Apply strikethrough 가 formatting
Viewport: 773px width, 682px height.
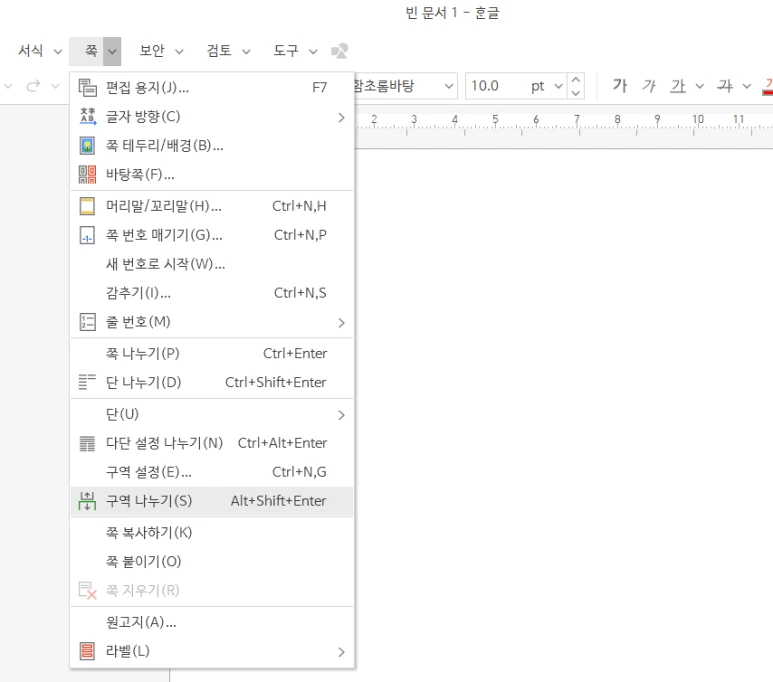click(x=725, y=86)
